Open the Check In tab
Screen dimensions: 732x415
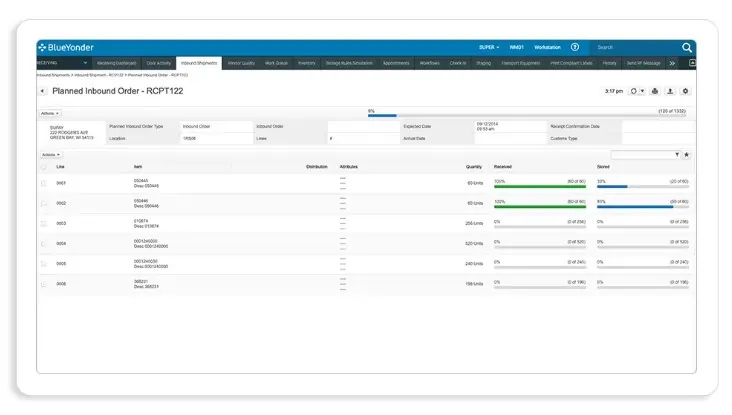coord(458,63)
